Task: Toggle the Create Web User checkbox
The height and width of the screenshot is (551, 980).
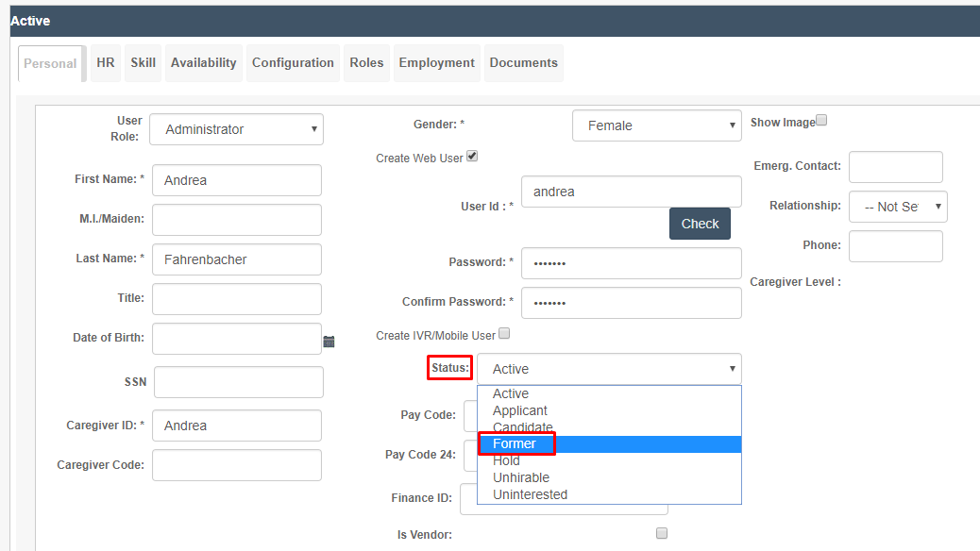Action: point(472,157)
